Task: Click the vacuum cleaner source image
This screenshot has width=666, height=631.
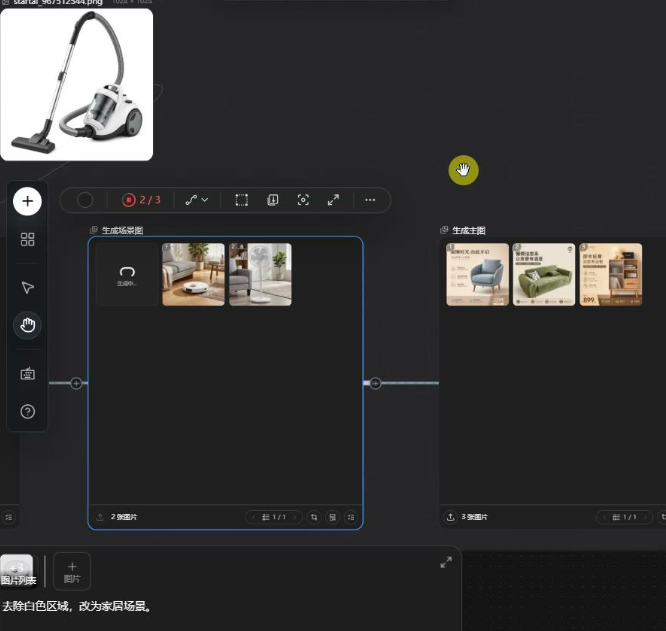Action: pyautogui.click(x=77, y=85)
